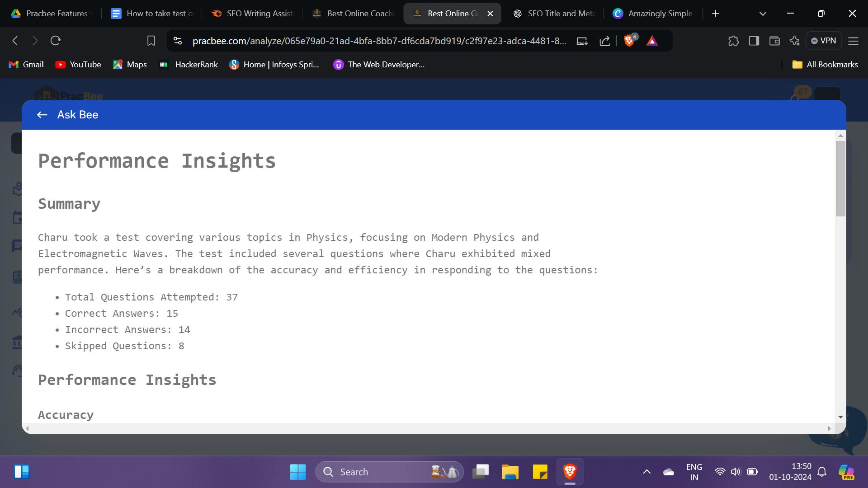
Task: Open the Brave Wallet icon
Action: [x=774, y=41]
